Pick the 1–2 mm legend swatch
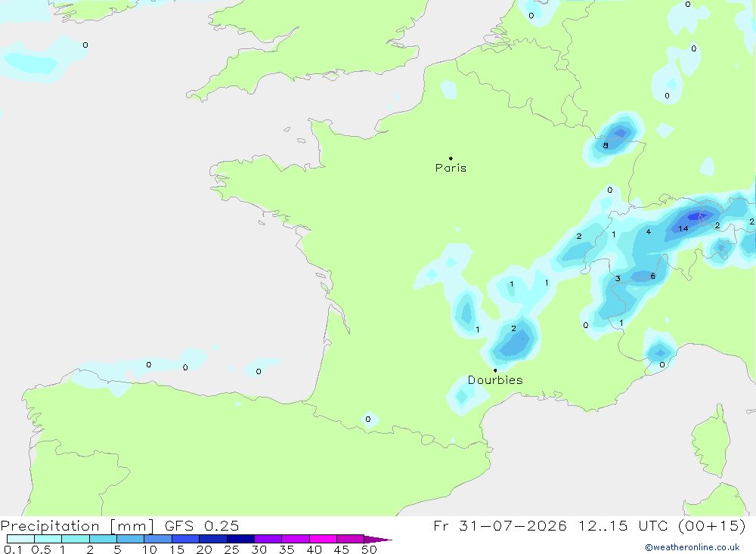 click(x=76, y=539)
